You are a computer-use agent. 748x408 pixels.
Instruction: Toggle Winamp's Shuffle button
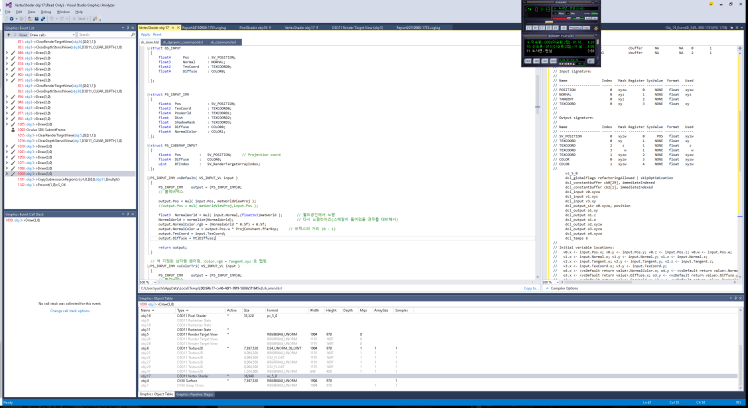575,28
